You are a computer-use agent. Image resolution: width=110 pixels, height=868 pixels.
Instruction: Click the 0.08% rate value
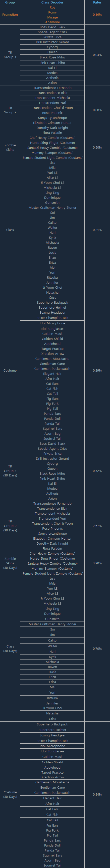(x=97, y=110)
